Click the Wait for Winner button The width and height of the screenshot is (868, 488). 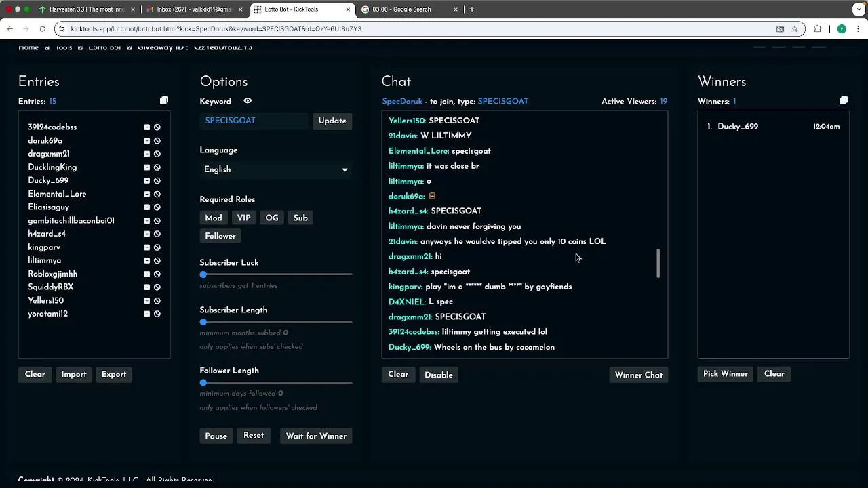pos(316,436)
